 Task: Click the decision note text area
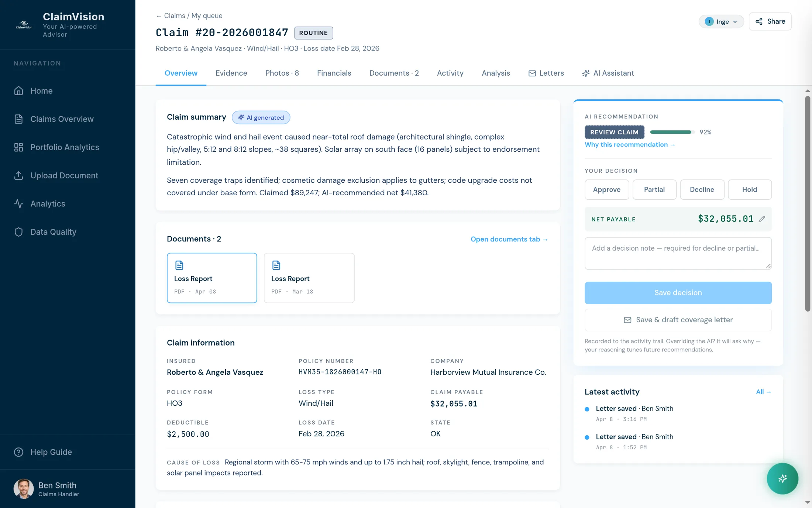(678, 253)
